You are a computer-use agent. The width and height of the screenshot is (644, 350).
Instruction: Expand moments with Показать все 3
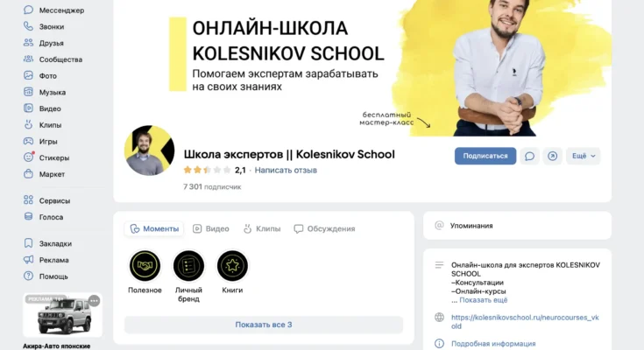264,325
